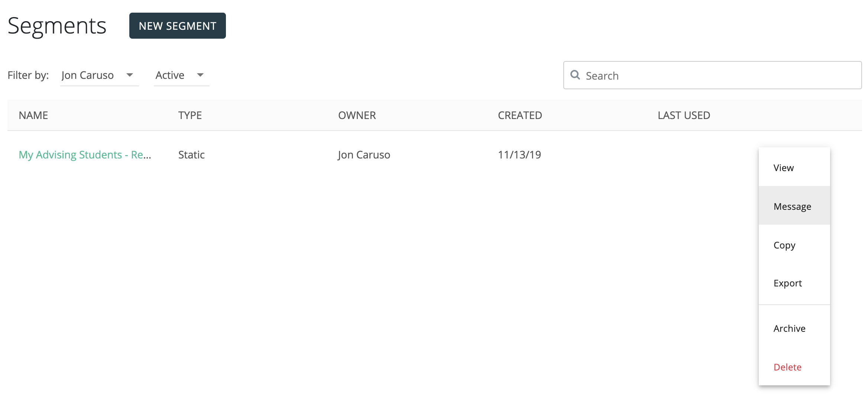This screenshot has height=398, width=868.
Task: Click the Static type cell in row
Action: pos(191,155)
